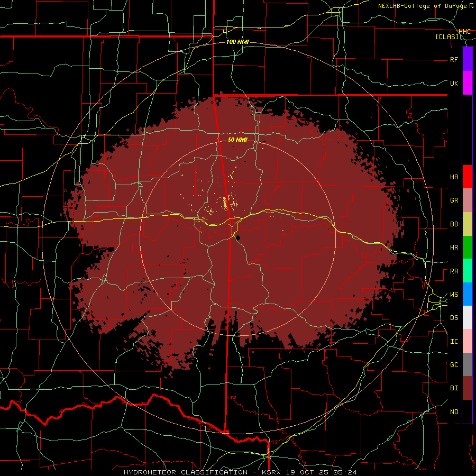Click the RA aqua-green legend swatch
This screenshot has height=476, width=476.
click(x=467, y=271)
